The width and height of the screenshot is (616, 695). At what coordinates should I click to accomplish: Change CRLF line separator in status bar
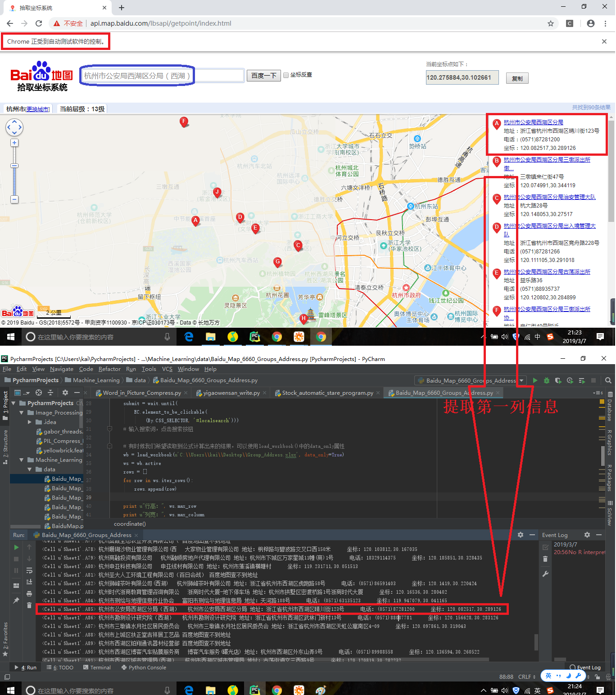(x=526, y=677)
